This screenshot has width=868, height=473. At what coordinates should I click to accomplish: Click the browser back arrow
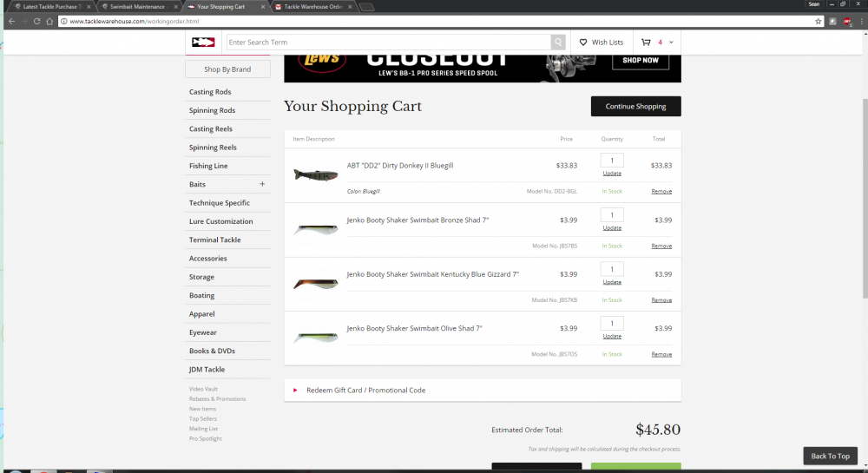pos(11,21)
